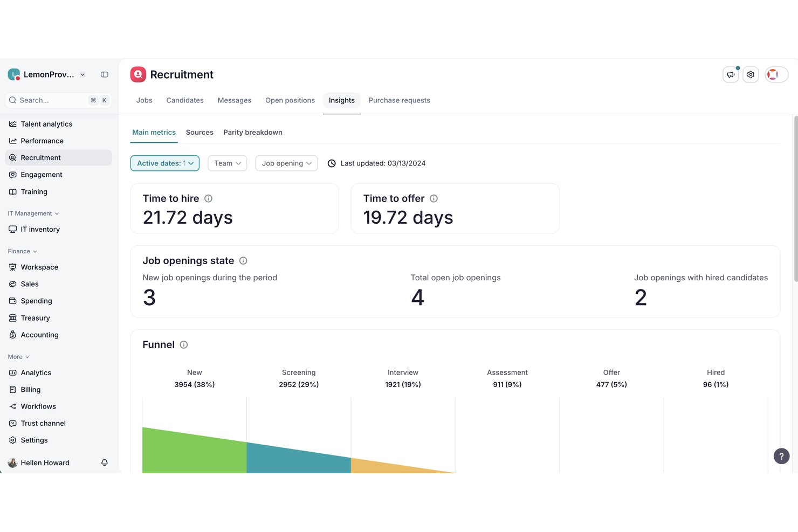The height and width of the screenshot is (532, 798).
Task: Click the Billing receipt icon
Action: (x=12, y=390)
